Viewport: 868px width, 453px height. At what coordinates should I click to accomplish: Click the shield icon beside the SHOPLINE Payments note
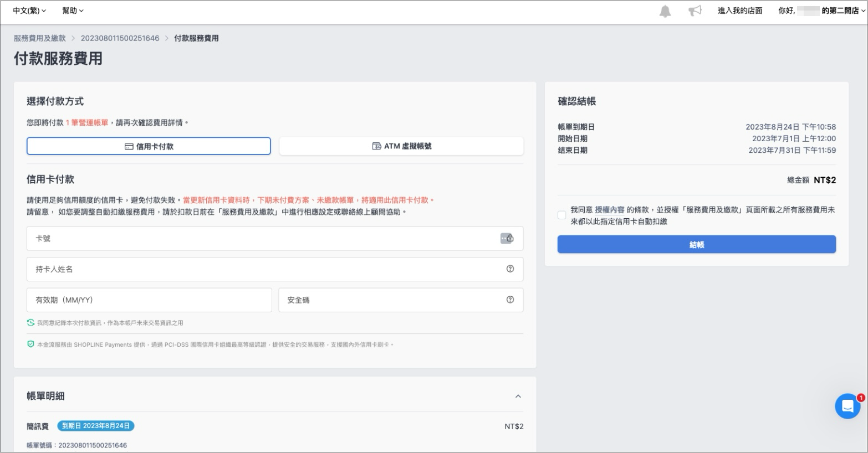pyautogui.click(x=30, y=344)
